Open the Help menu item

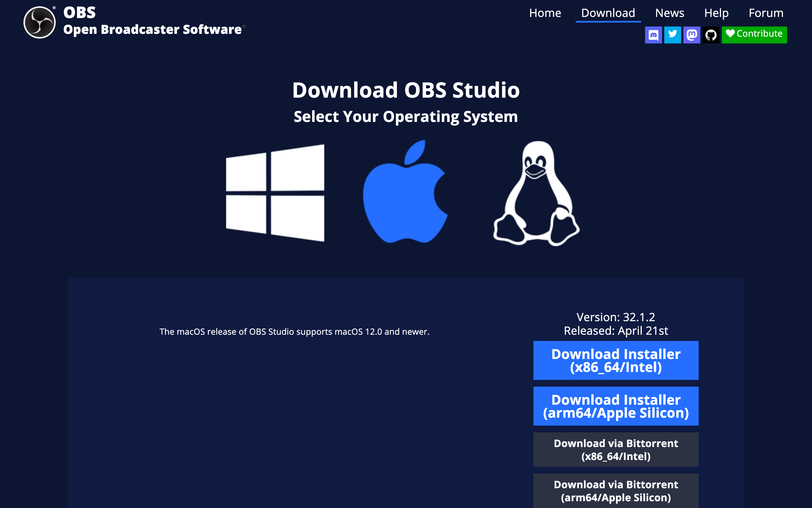click(716, 13)
